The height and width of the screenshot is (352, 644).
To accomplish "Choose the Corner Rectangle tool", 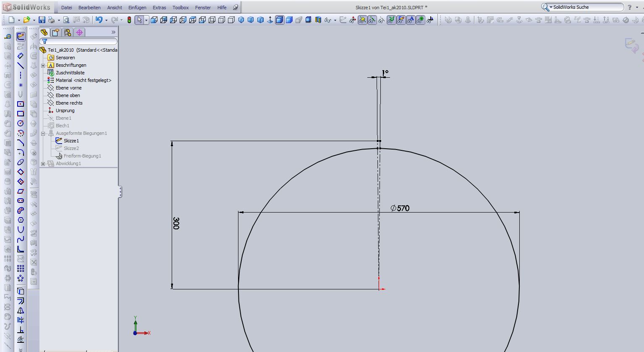I will pyautogui.click(x=21, y=114).
